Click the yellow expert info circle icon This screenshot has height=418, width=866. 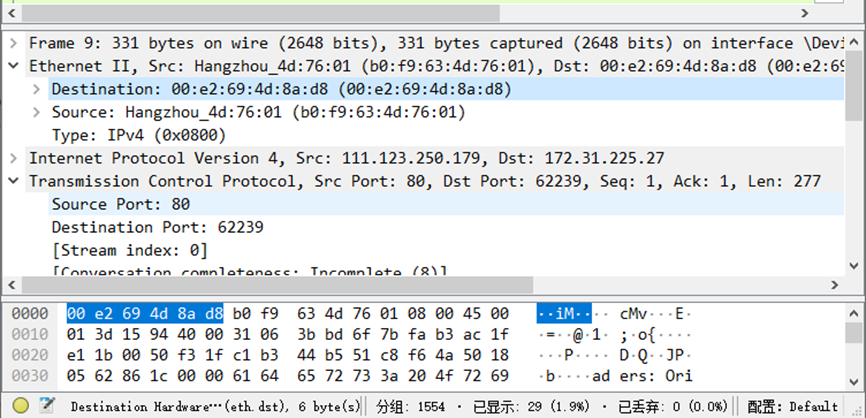click(x=21, y=406)
